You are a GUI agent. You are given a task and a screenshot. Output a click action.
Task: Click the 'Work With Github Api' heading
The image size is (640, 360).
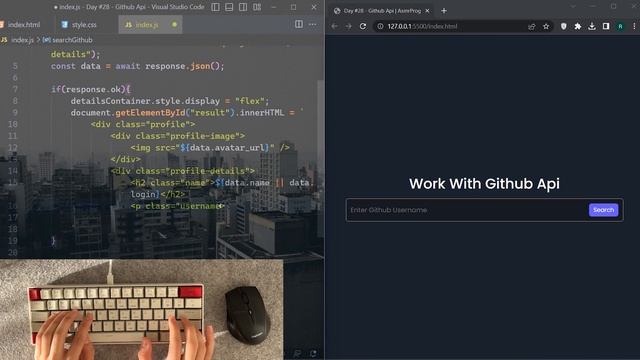point(484,184)
